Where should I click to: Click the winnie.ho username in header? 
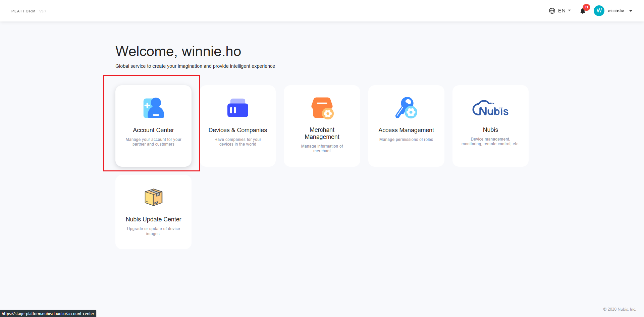(616, 11)
